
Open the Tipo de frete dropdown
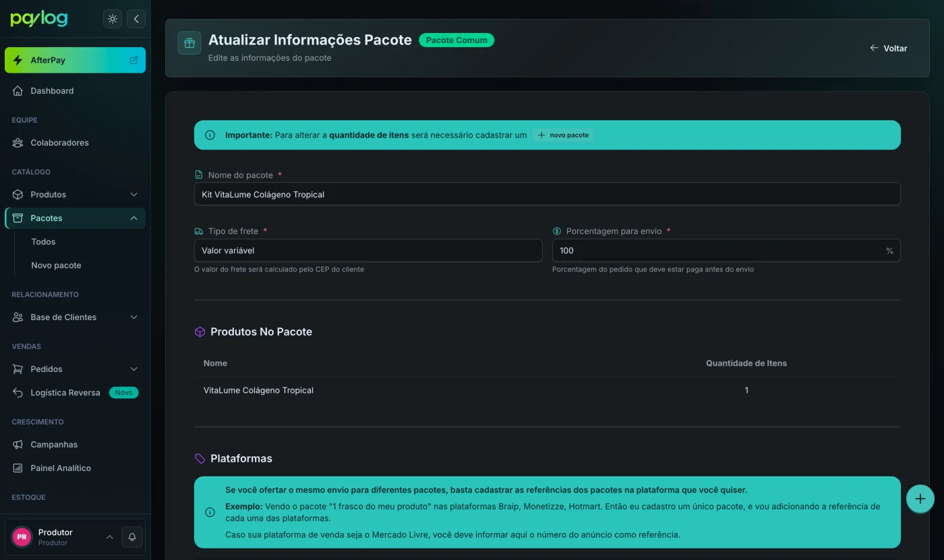(368, 251)
